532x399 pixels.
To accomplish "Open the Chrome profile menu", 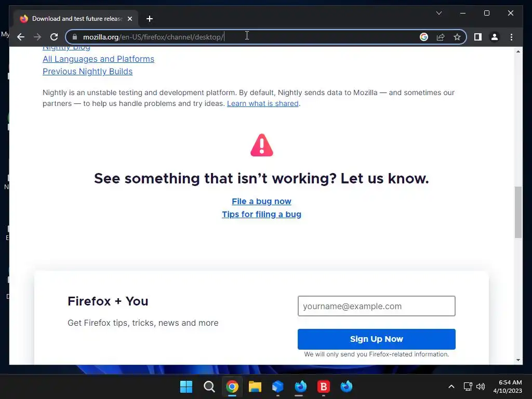I will coord(495,37).
